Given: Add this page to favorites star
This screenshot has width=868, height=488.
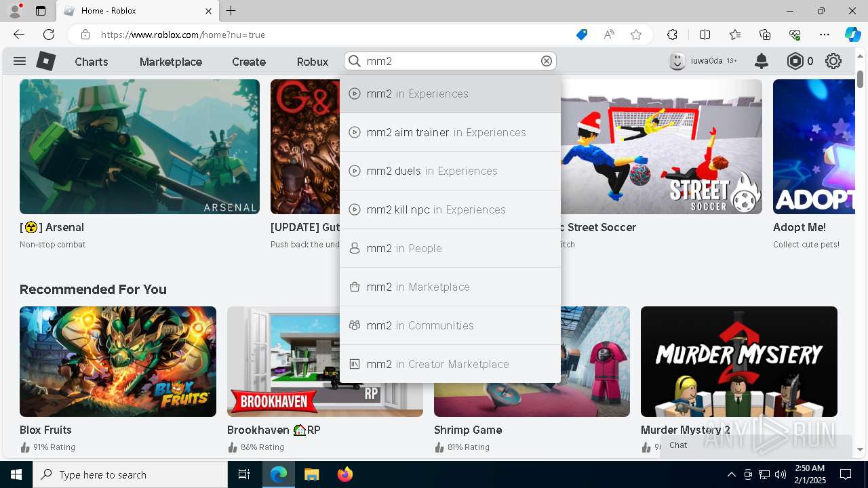Looking at the screenshot, I should pyautogui.click(x=636, y=35).
